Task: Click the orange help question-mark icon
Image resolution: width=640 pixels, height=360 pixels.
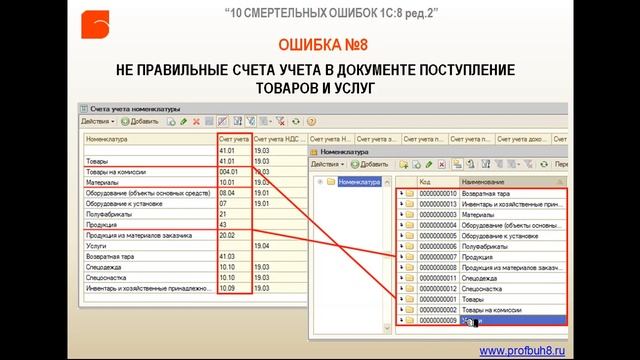Action: [311, 121]
